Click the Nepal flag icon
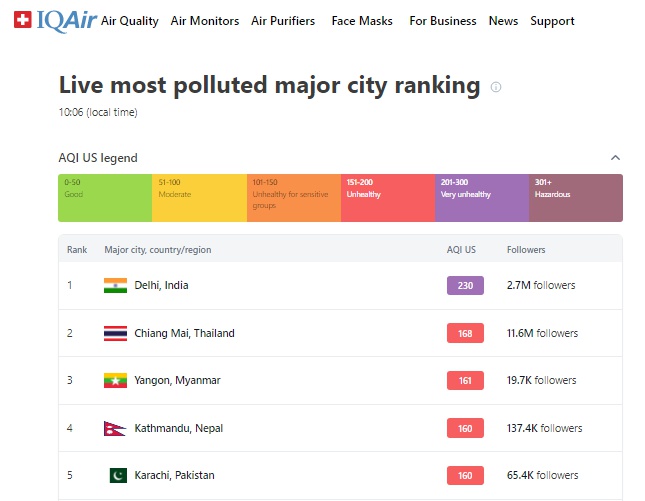The width and height of the screenshot is (645, 501). [114, 428]
